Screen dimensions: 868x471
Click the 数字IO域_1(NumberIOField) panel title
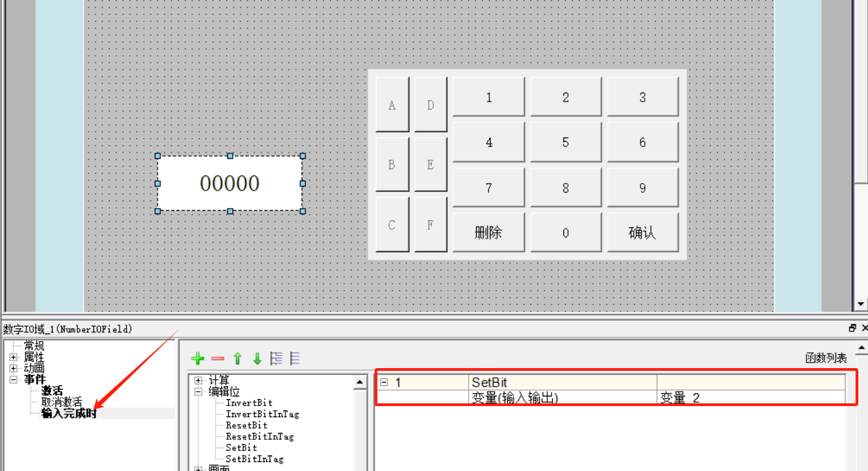67,329
